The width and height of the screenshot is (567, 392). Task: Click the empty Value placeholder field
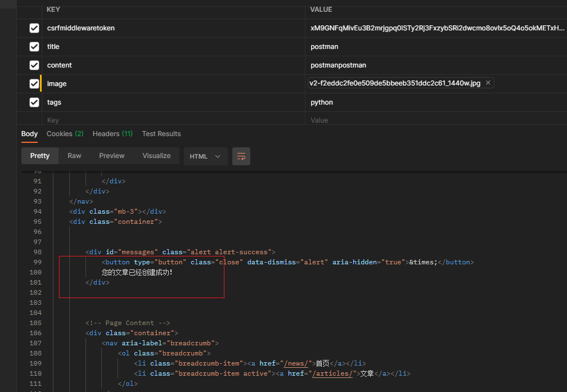(x=436, y=120)
